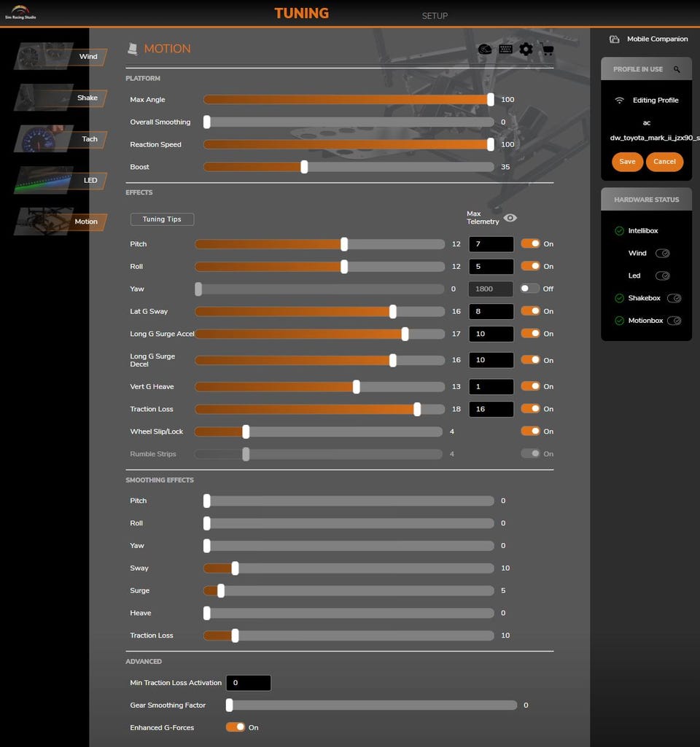Open the keyboard shortcuts icon
The height and width of the screenshot is (747, 700).
point(505,49)
